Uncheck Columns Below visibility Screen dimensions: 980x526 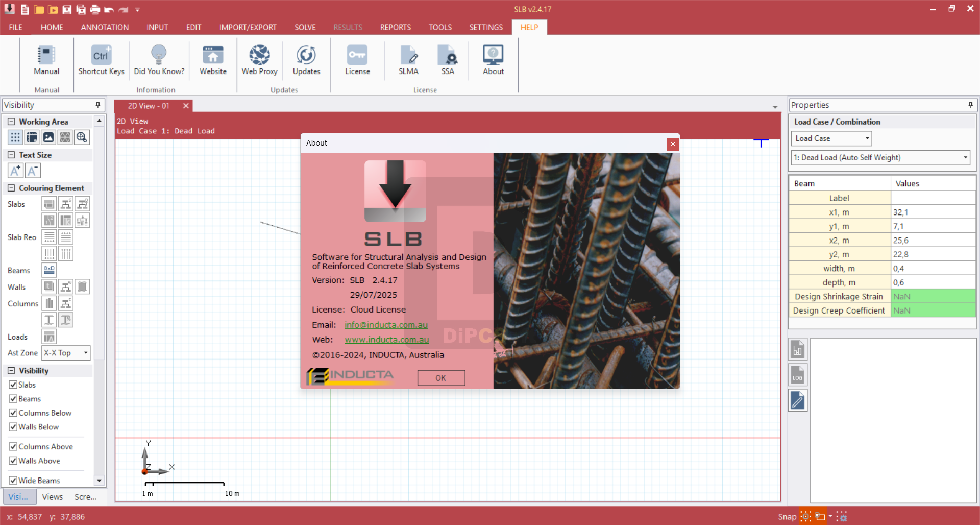coord(13,413)
